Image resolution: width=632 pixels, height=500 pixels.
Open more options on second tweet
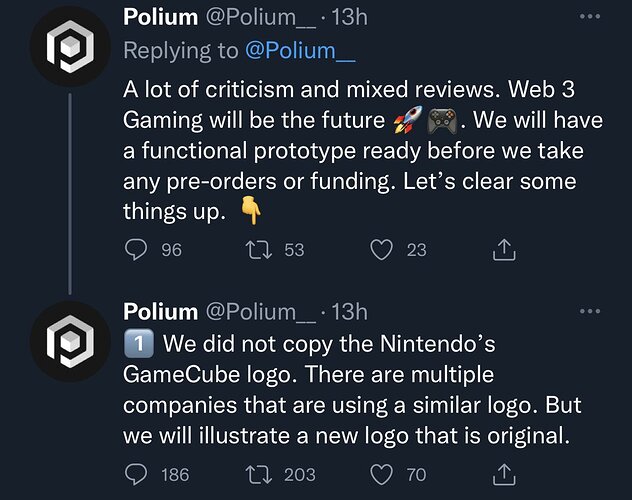[x=592, y=311]
